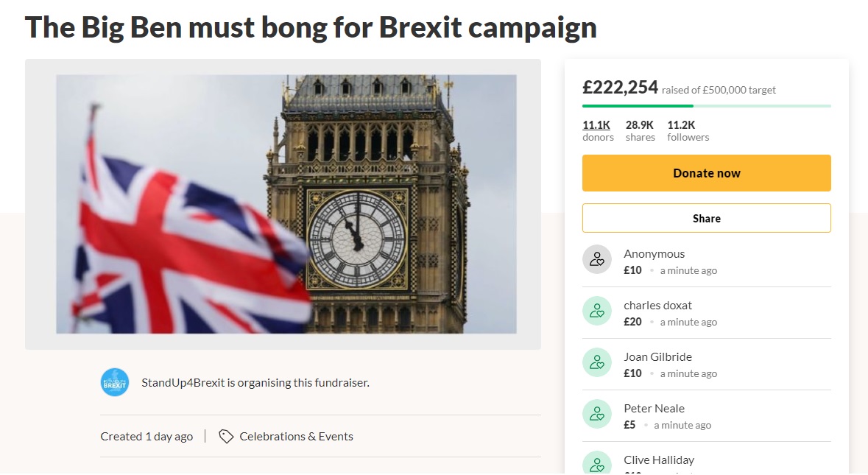868x475 pixels.
Task: Select the charles doxat donor name
Action: (x=657, y=306)
